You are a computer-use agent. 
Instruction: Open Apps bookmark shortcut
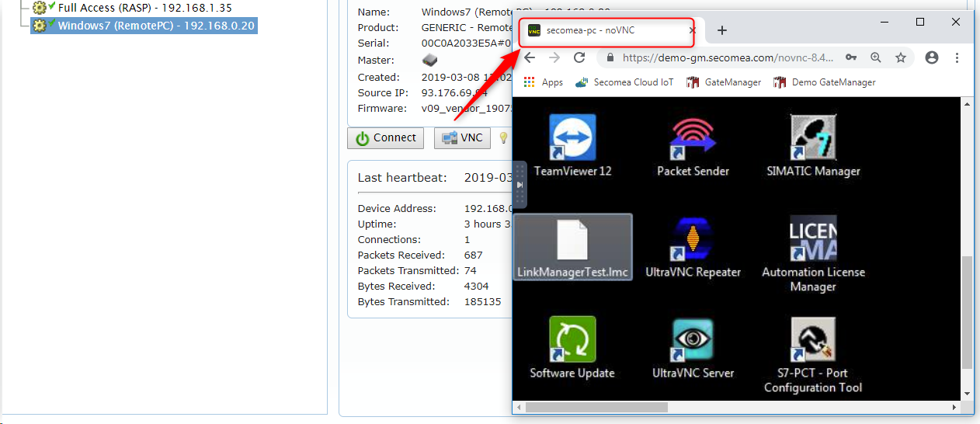coord(544,82)
